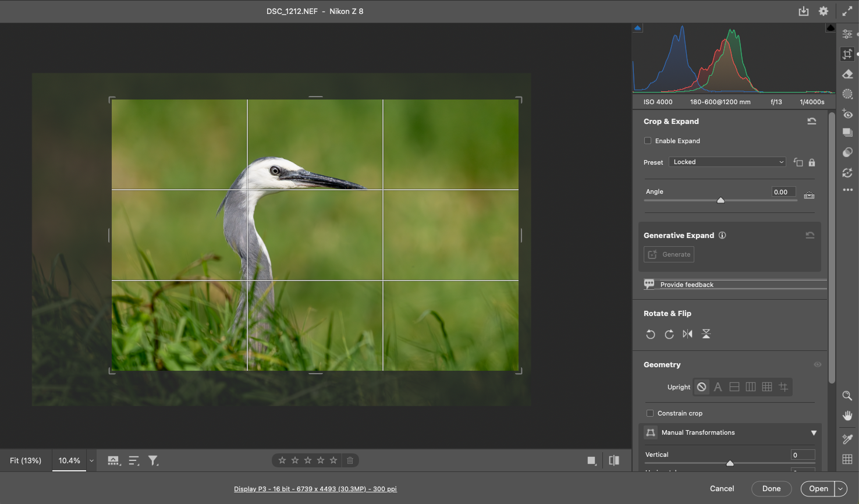Viewport: 859px width, 504px height.
Task: Collapse the Manual Transformations section
Action: pyautogui.click(x=814, y=433)
